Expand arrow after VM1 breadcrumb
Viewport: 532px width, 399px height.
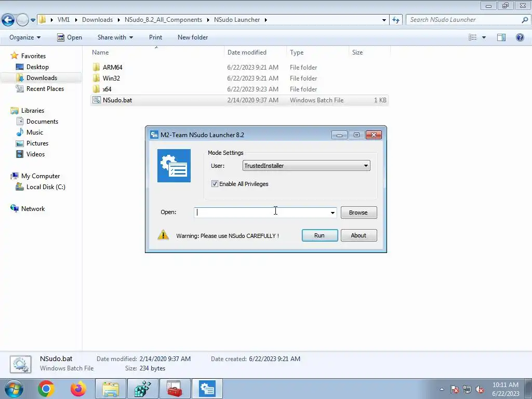pyautogui.click(x=76, y=20)
